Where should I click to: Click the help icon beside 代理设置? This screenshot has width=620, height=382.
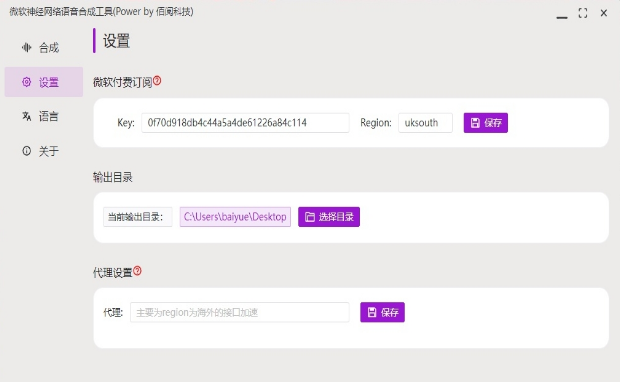[x=137, y=270]
